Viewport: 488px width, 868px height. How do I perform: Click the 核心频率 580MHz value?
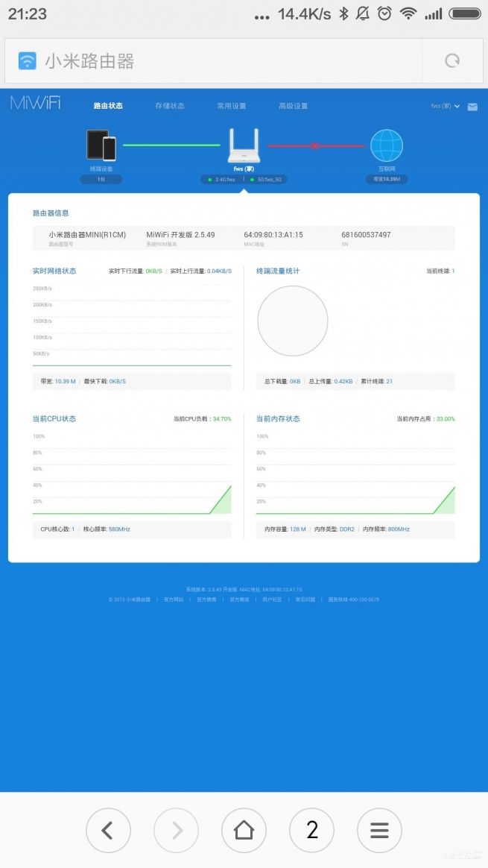coord(119,529)
